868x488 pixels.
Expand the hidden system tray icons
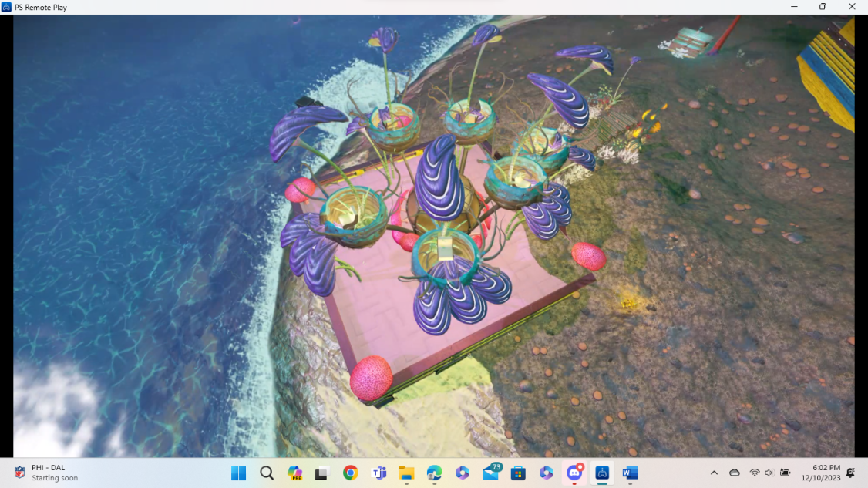click(x=713, y=473)
